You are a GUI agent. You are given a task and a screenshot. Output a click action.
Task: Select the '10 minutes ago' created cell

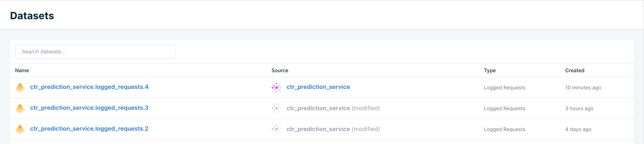click(x=583, y=88)
